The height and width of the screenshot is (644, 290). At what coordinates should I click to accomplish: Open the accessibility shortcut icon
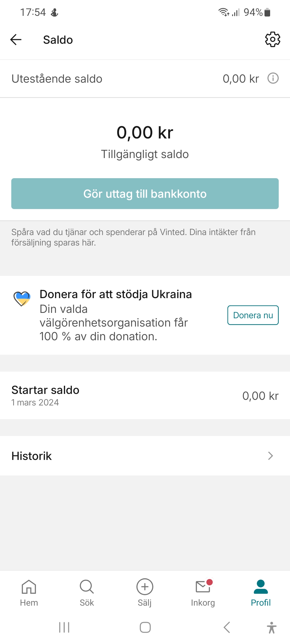[272, 627]
